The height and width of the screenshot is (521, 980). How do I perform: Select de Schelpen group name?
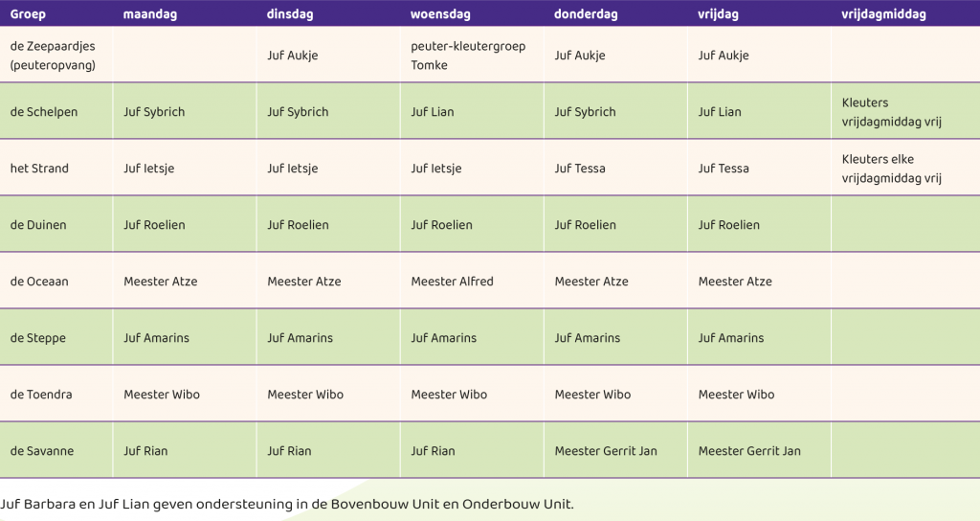[44, 112]
